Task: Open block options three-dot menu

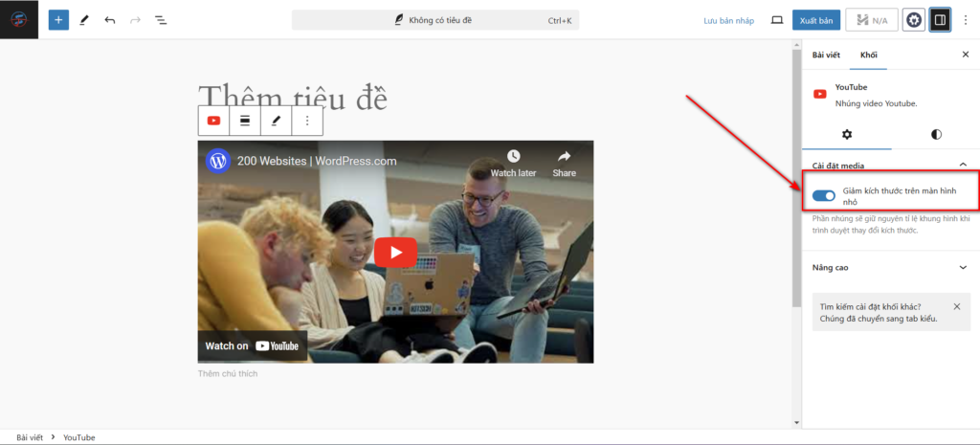Action: 307,121
